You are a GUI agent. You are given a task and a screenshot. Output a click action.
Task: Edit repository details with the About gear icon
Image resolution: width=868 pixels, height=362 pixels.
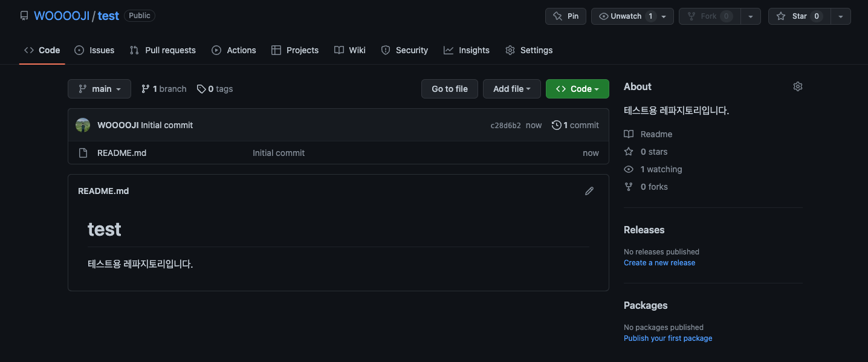(x=798, y=86)
